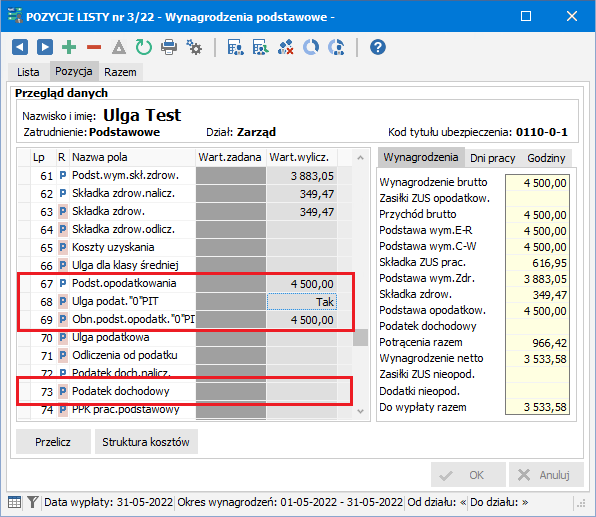Open Struktura kosztów
The height and width of the screenshot is (517, 596).
click(146, 442)
